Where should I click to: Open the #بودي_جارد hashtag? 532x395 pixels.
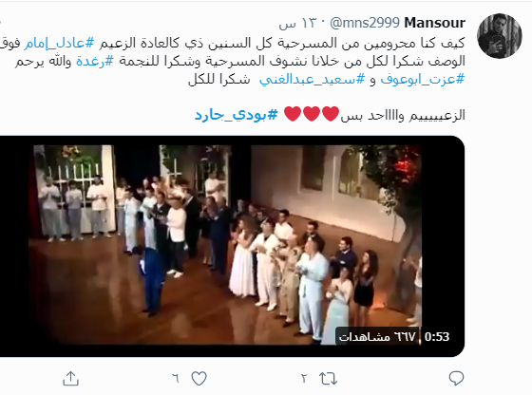[237, 115]
